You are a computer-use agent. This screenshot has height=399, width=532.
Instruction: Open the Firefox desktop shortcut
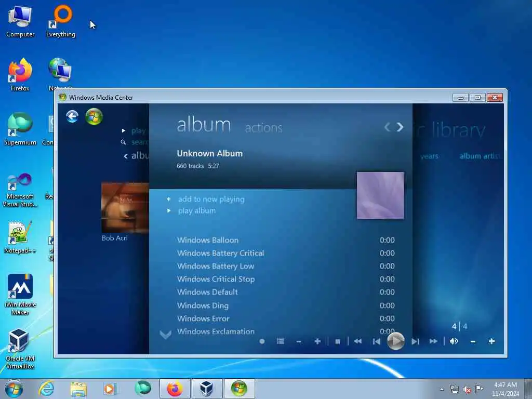pos(20,75)
